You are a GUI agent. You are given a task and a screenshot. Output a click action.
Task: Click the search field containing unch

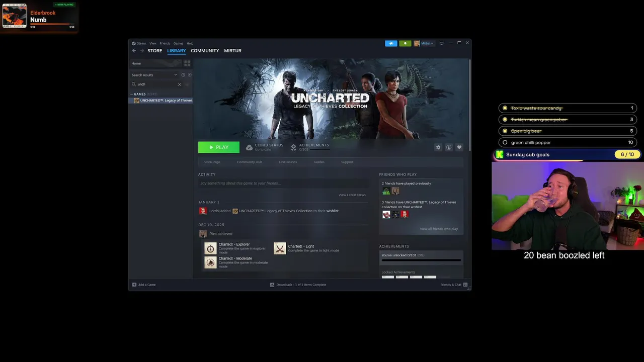click(x=157, y=84)
